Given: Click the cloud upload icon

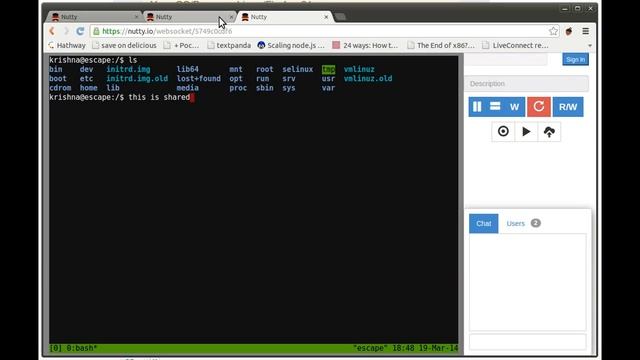Looking at the screenshot, I should click(549, 131).
